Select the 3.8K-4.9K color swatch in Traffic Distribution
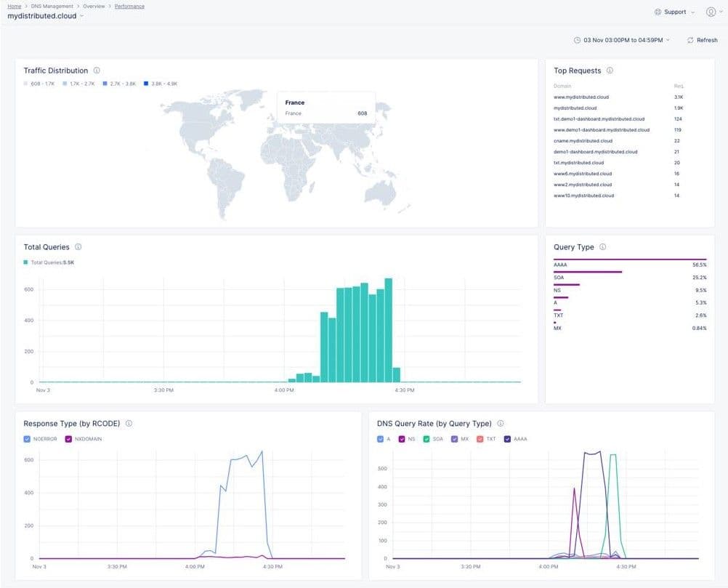The width and height of the screenshot is (728, 588). (x=145, y=83)
